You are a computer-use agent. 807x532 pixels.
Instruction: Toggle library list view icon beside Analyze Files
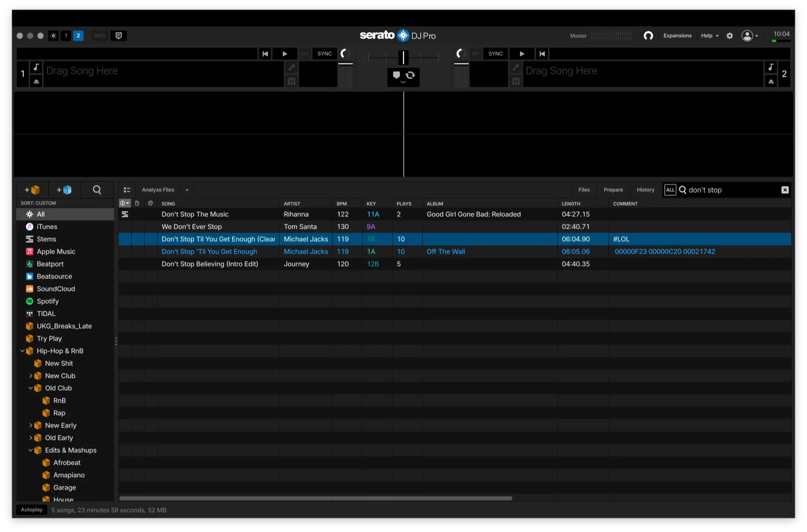(x=127, y=190)
